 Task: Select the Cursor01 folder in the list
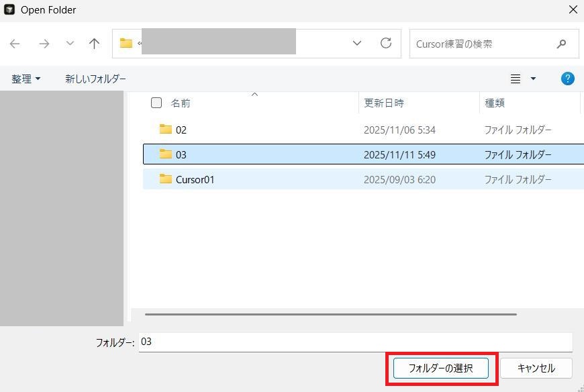pyautogui.click(x=195, y=179)
